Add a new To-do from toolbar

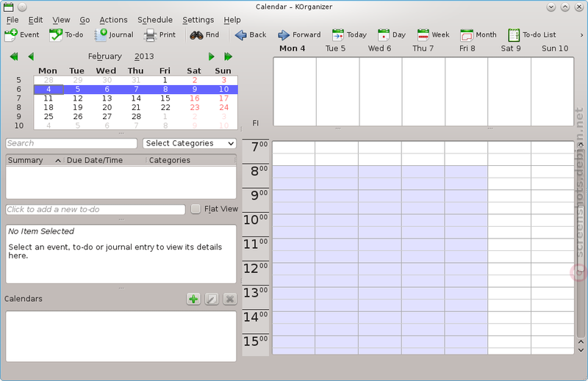[x=66, y=35]
